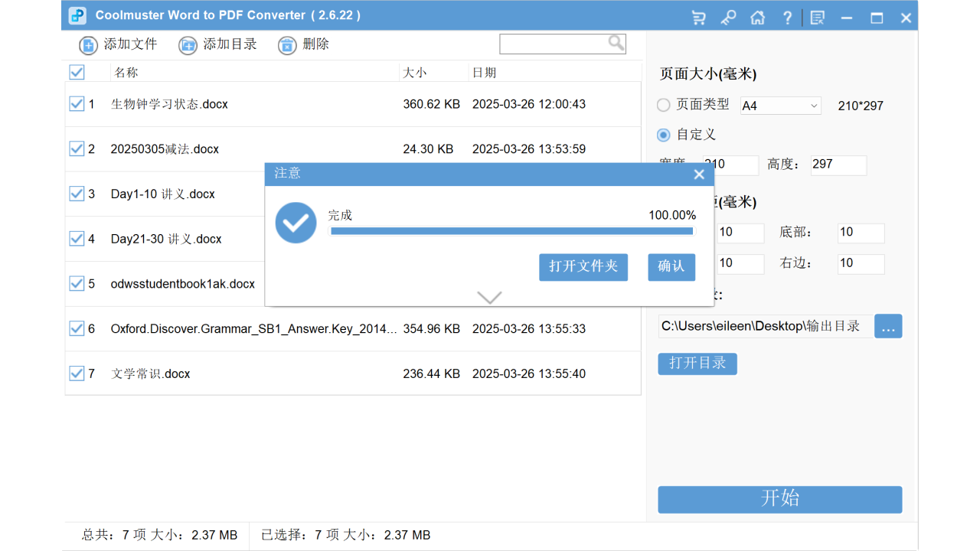Viewport: 980px width, 551px height.
Task: Click the register key icon in titlebar
Action: (727, 16)
